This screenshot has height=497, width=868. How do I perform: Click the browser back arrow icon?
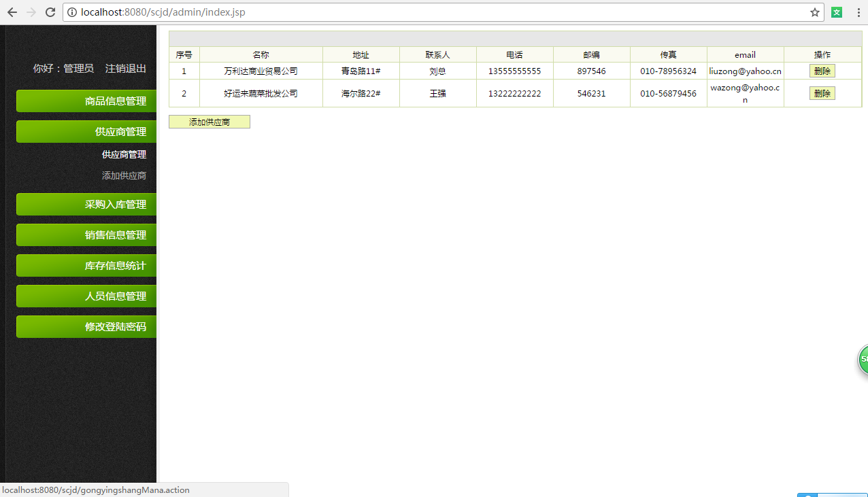coord(12,12)
